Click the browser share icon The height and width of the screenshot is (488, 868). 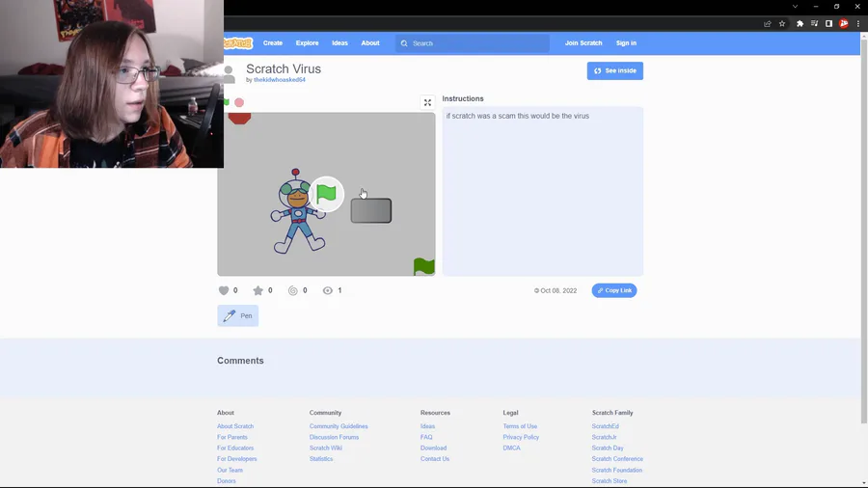click(768, 24)
